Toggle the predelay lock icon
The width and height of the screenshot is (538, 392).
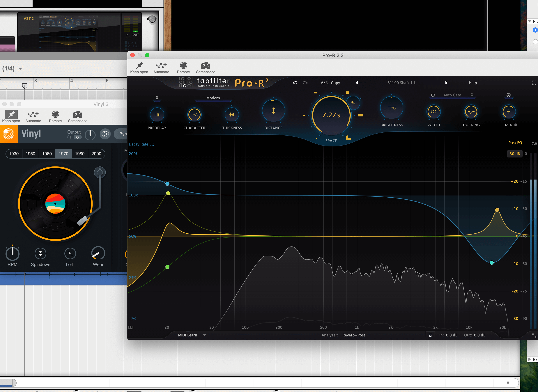tap(157, 98)
